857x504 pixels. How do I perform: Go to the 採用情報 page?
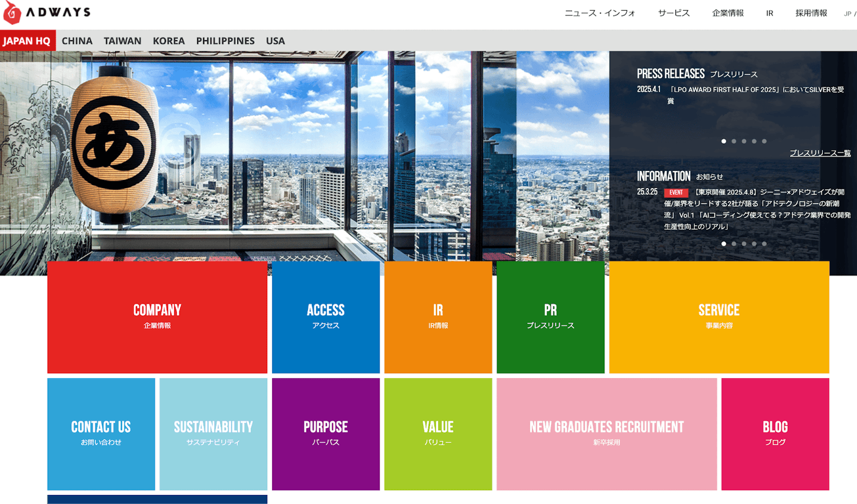(x=811, y=13)
